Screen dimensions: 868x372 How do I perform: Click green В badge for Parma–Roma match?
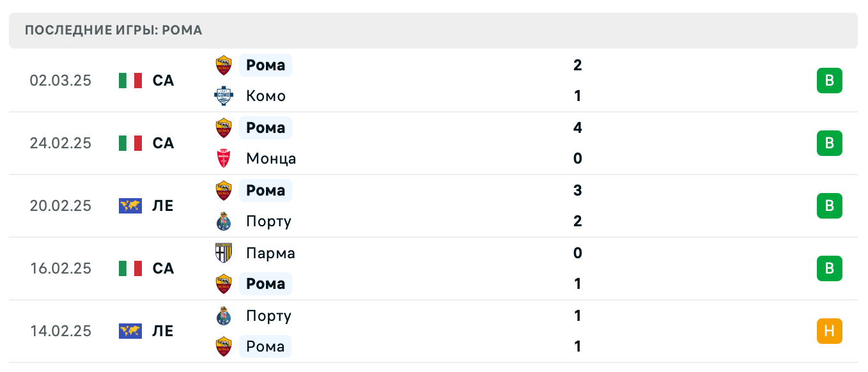pos(830,268)
